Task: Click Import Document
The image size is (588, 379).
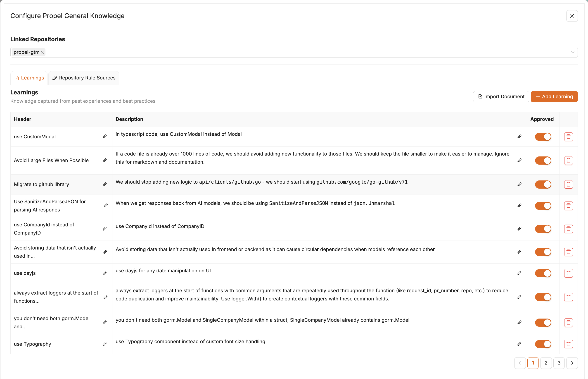Action: tap(501, 96)
